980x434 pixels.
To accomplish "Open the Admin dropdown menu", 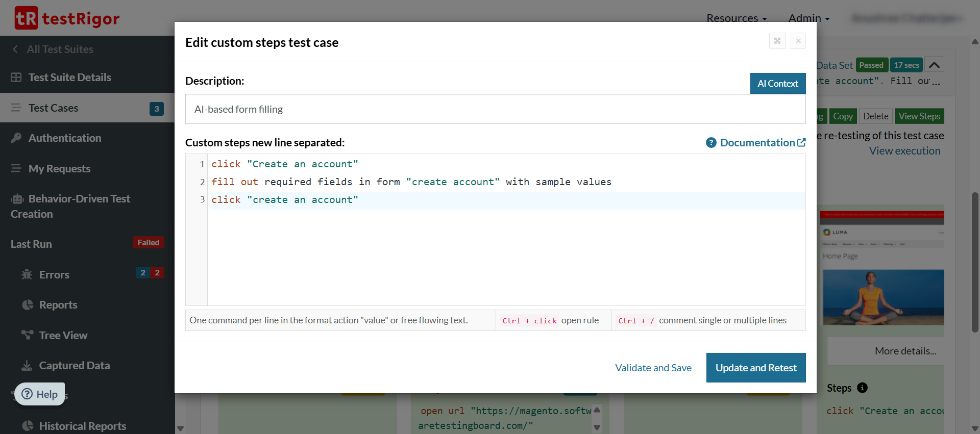I will 808,18.
